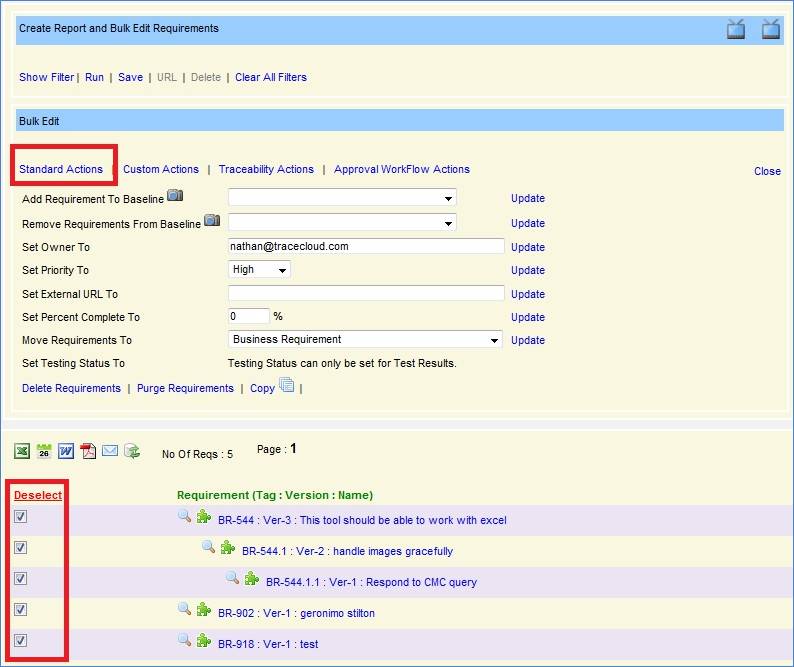This screenshot has width=794, height=667.
Task: Toggle the checkbox for BR-902 geronimo stilton
Action: pyautogui.click(x=21, y=610)
